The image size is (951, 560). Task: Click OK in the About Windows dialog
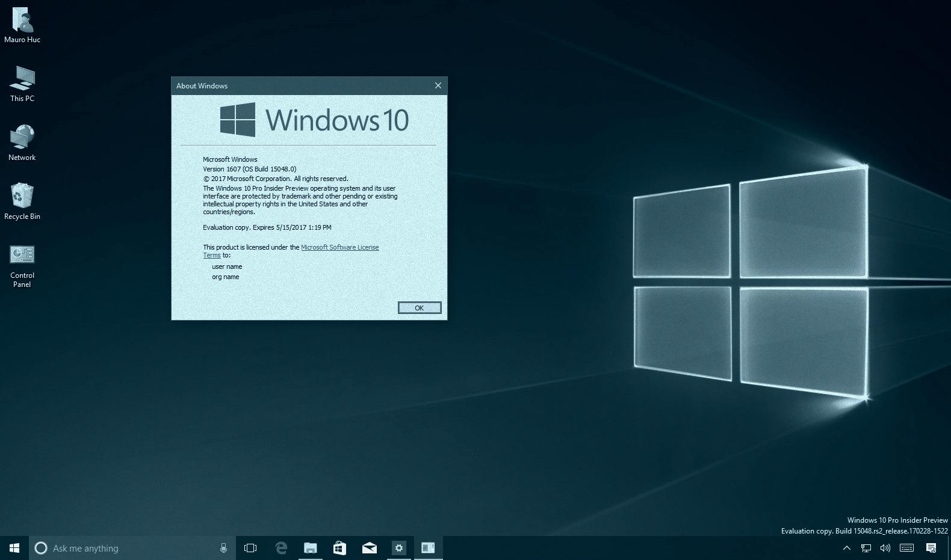[x=420, y=308]
